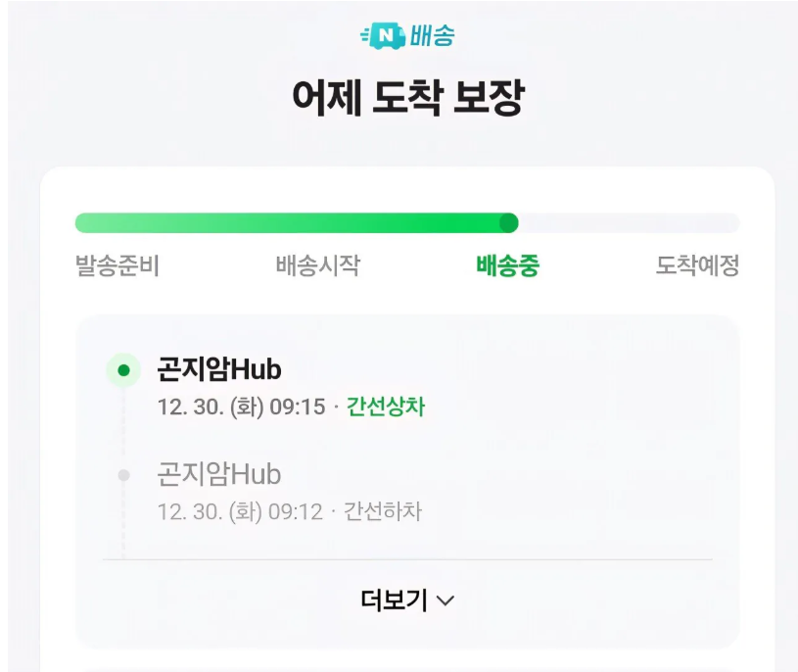The height and width of the screenshot is (672, 798).
Task: Click the gray previous-stop timeline dot
Action: click(x=123, y=475)
